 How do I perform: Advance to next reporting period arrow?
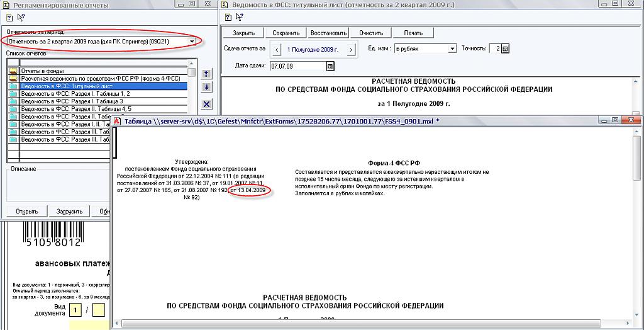pos(351,48)
